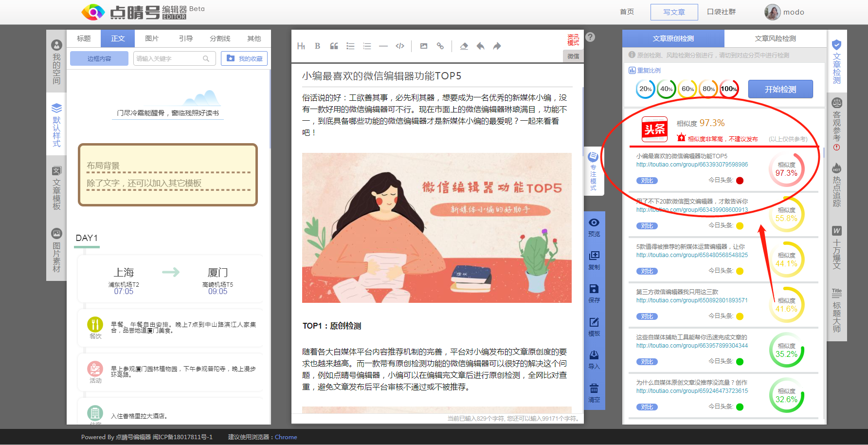Image resolution: width=868 pixels, height=445 pixels.
Task: Clear formatting with the eraser icon
Action: [464, 46]
